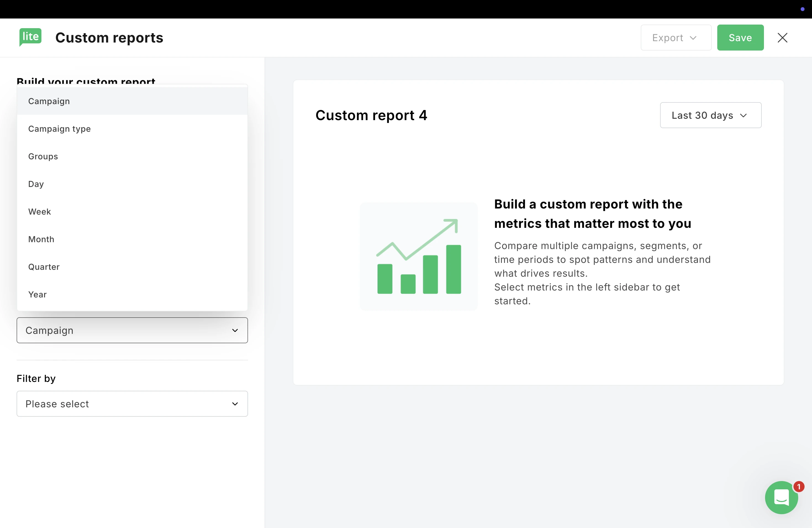Collapse the Campaign grouping select box
This screenshot has height=528, width=812.
point(132,330)
